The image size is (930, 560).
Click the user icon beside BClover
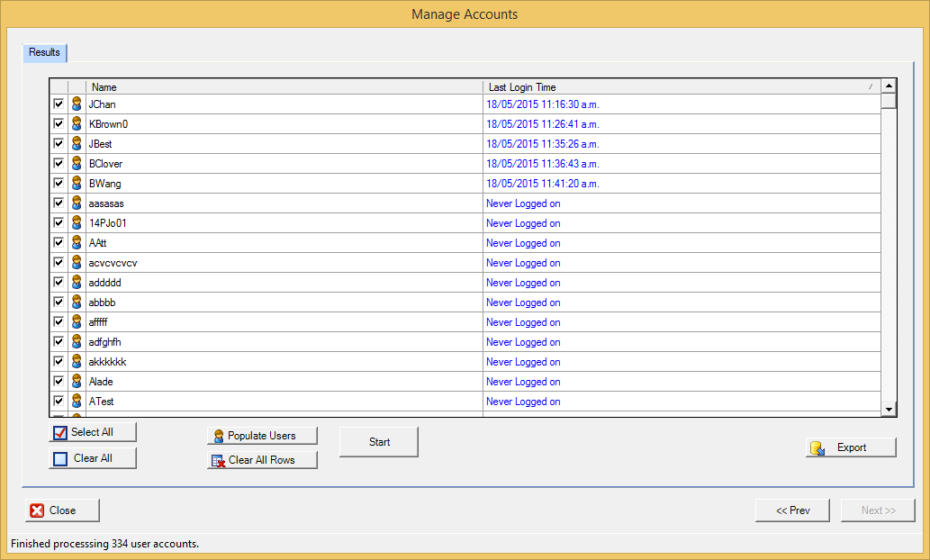[x=77, y=164]
